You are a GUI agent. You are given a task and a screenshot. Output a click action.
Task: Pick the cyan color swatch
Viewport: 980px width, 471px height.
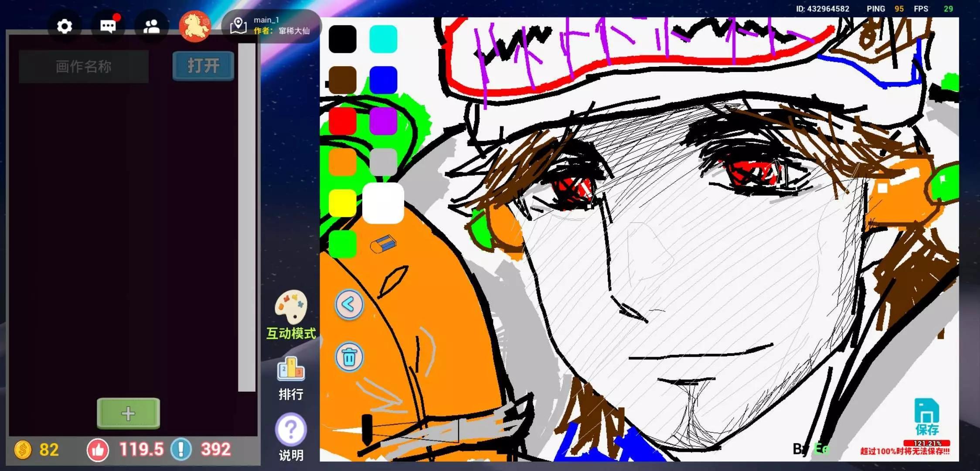coord(383,39)
